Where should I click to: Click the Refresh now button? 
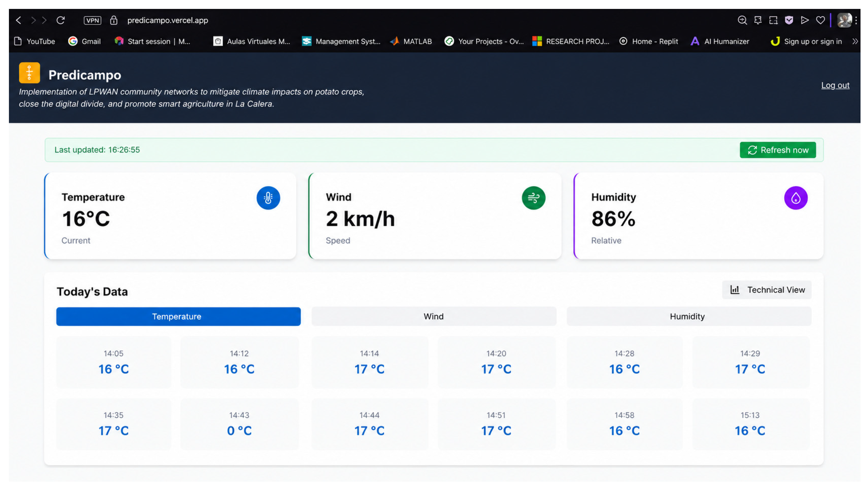(778, 150)
